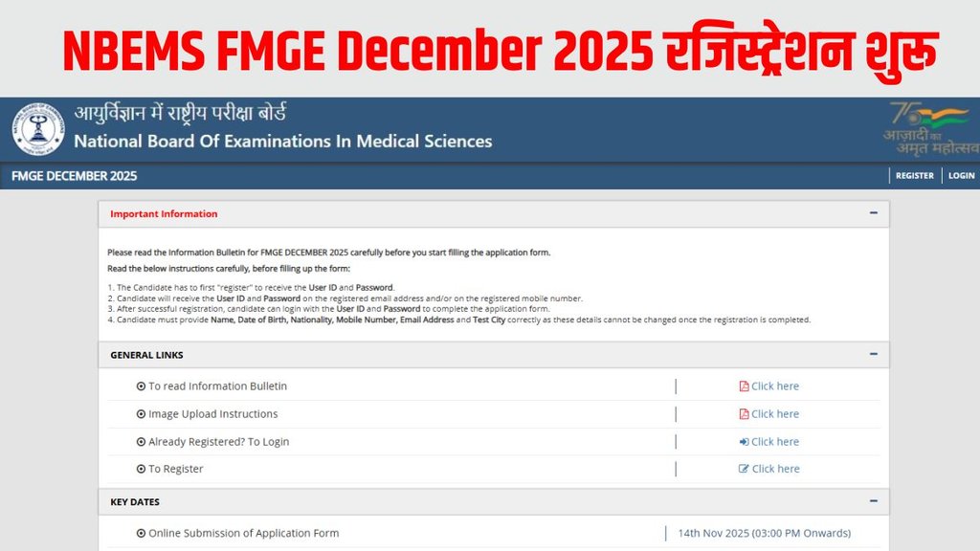The image size is (980, 551).
Task: Click the edit icon next to To Register
Action: 744,469
